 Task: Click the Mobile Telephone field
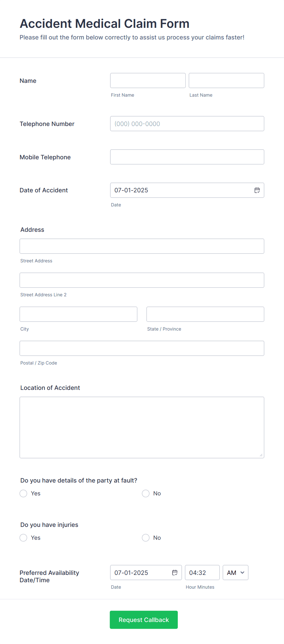tap(187, 157)
